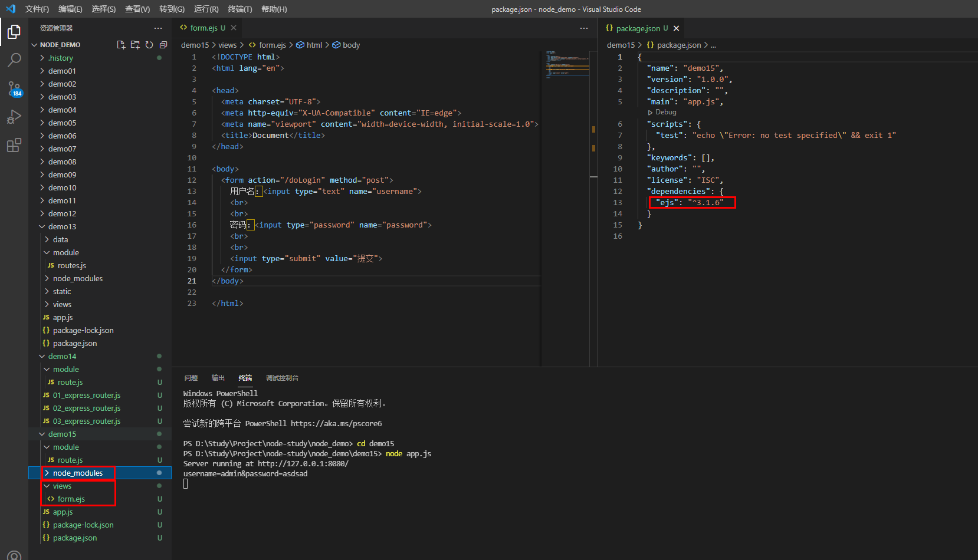This screenshot has height=560, width=978.
Task: Open 01_express_router.js file
Action: [x=100, y=395]
